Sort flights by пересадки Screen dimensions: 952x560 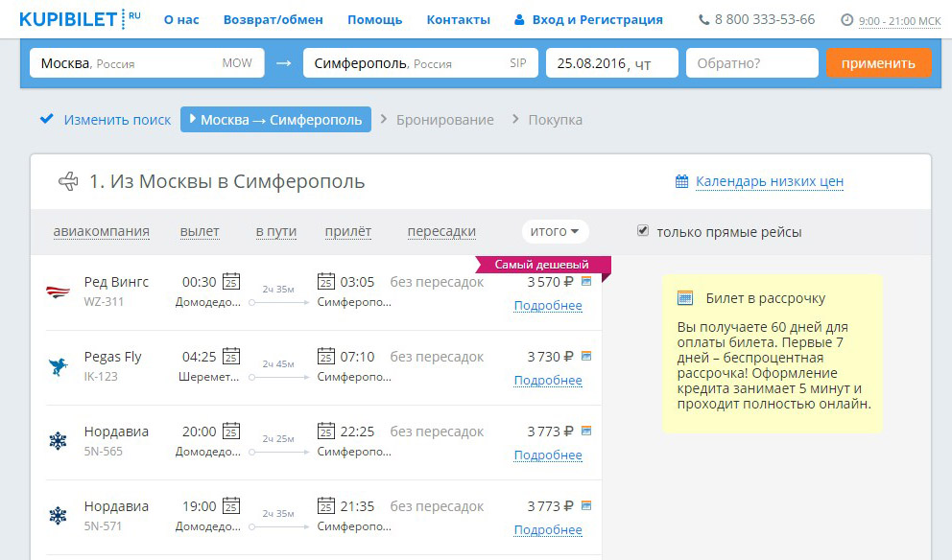pyautogui.click(x=441, y=231)
